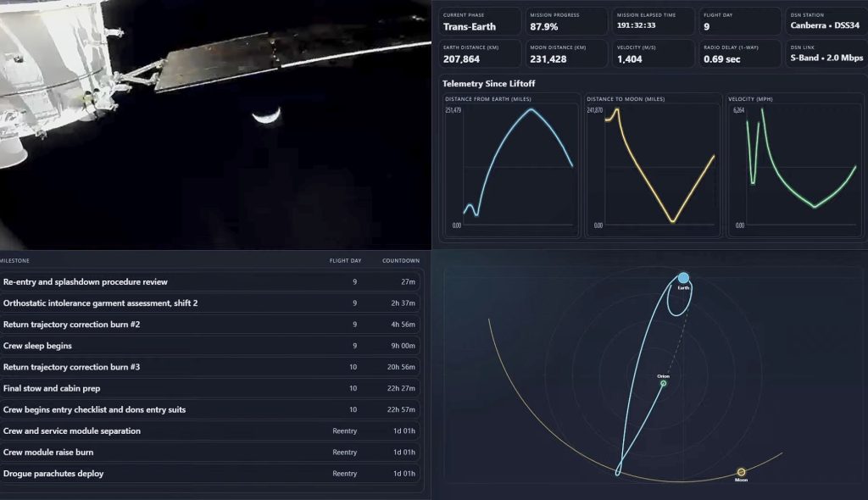Click the Earth marker on trajectory map
The height and width of the screenshot is (500, 868).
683,278
